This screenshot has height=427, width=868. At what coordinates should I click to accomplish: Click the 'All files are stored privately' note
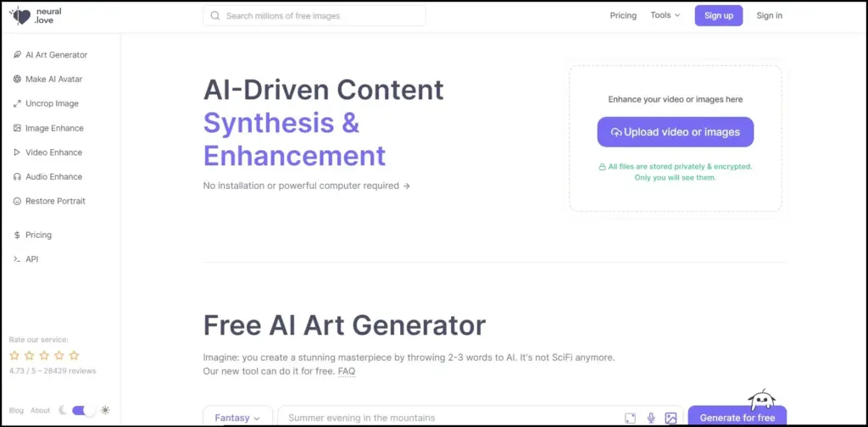click(x=676, y=172)
